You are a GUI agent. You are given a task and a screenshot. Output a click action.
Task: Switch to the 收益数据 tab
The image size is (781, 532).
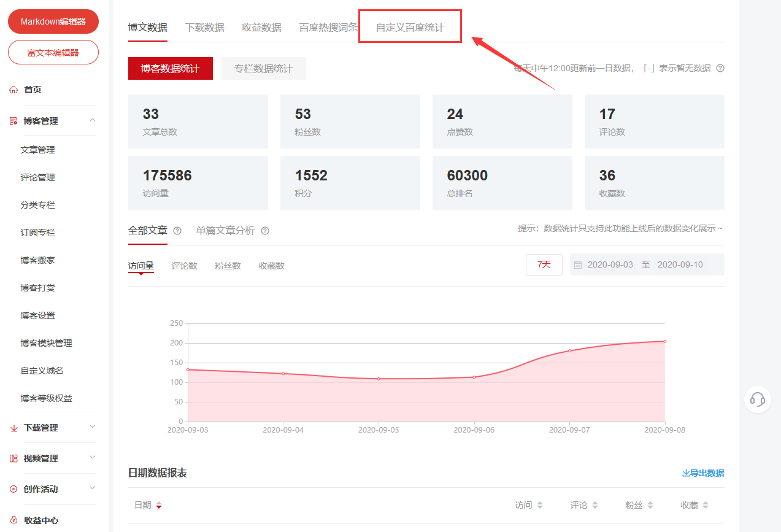262,28
